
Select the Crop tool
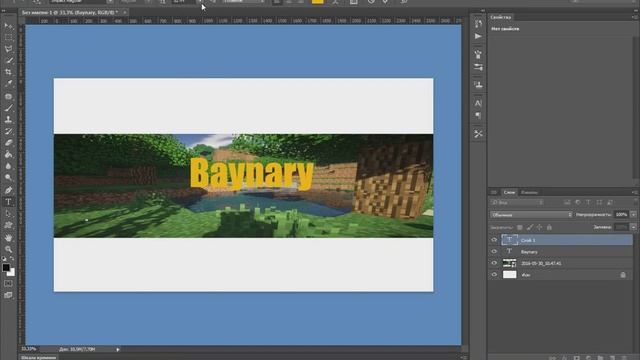tap(8, 72)
